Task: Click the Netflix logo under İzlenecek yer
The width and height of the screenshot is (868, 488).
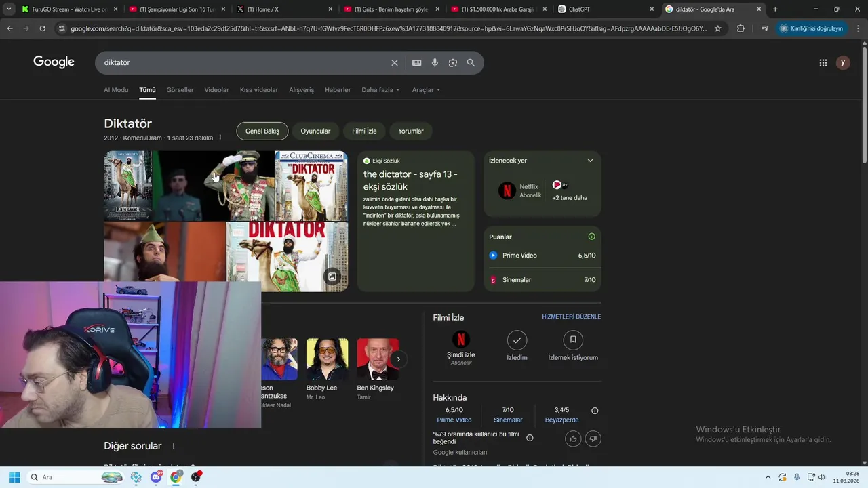Action: pyautogui.click(x=507, y=190)
